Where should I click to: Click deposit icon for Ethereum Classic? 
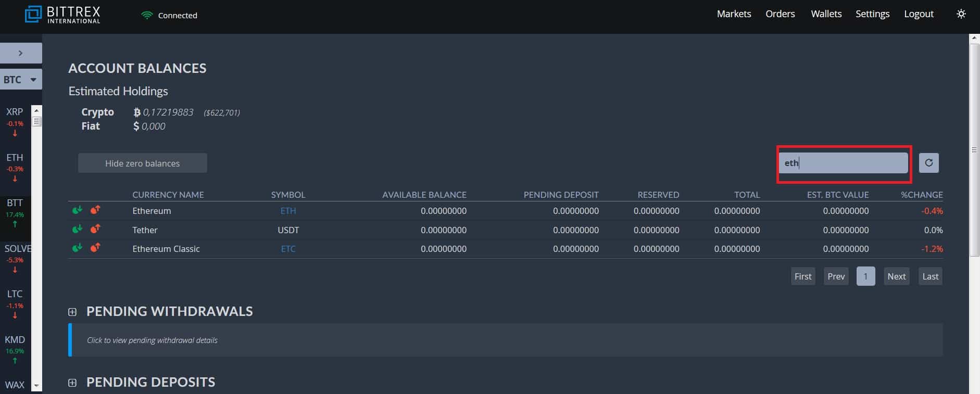tap(77, 248)
